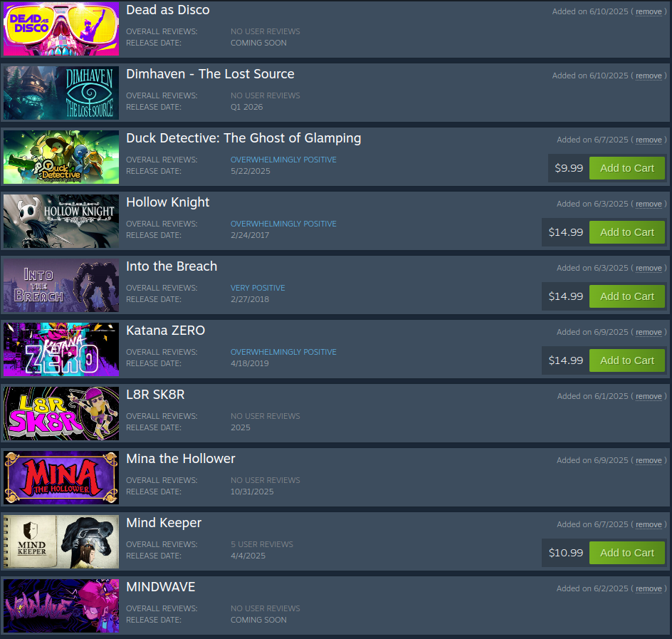
Task: Add Duck Detective to cart
Action: pos(627,168)
